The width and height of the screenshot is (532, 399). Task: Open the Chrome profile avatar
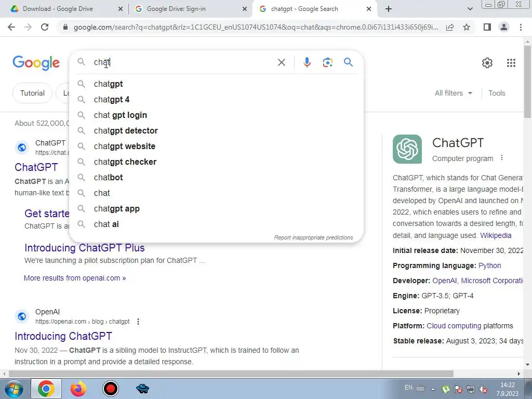point(504,27)
